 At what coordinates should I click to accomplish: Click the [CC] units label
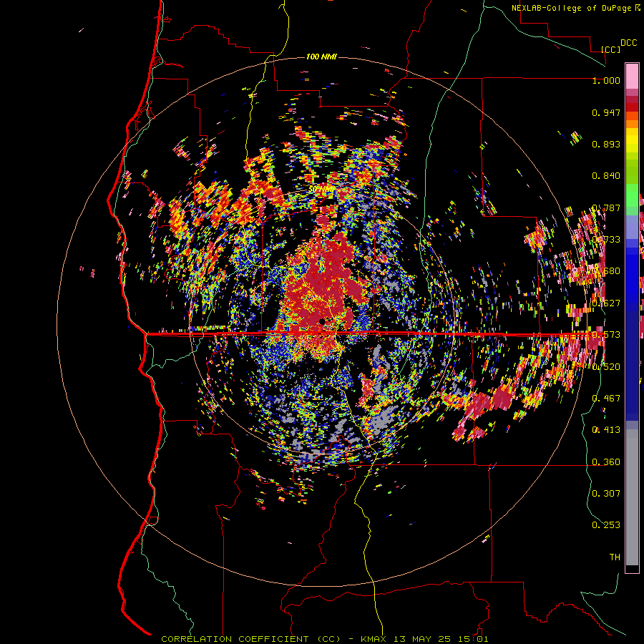[x=610, y=49]
